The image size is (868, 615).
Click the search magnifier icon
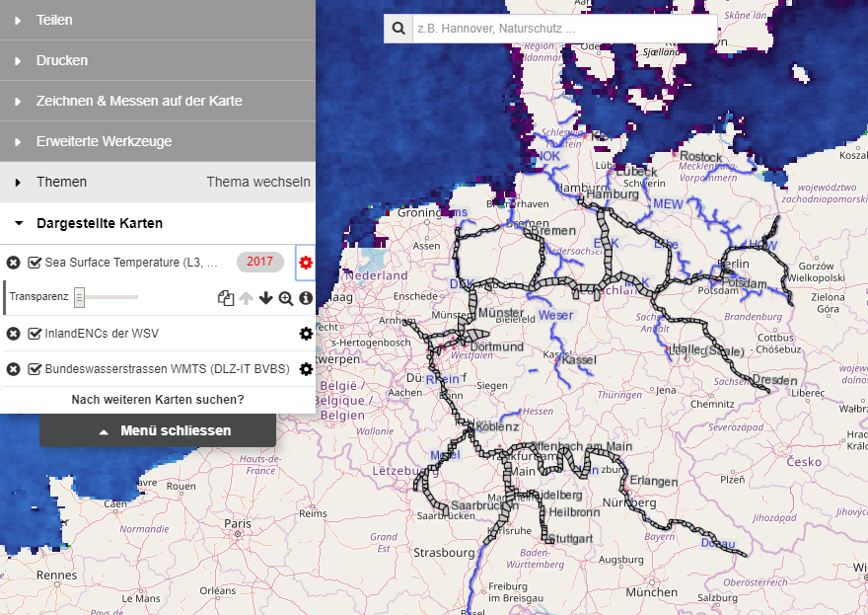click(398, 28)
